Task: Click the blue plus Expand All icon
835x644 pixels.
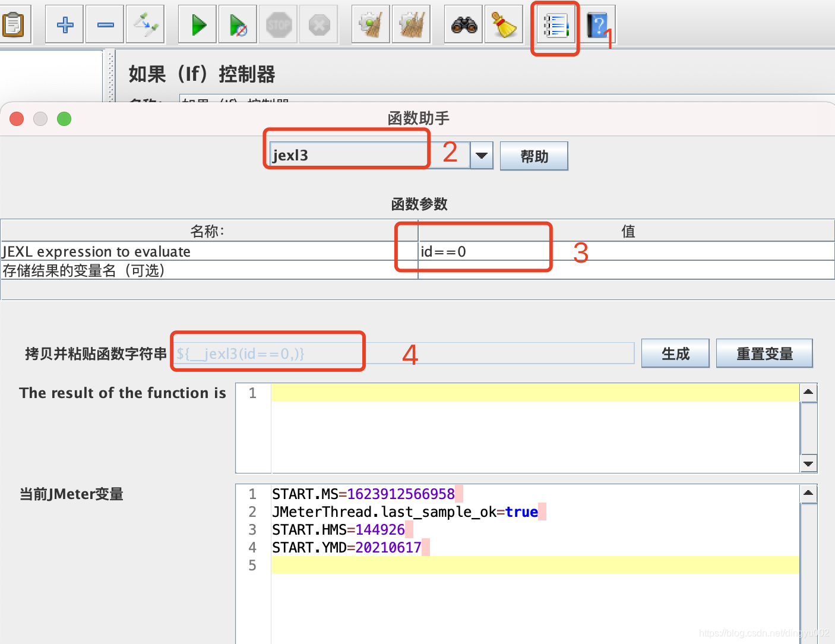Action: [65, 25]
